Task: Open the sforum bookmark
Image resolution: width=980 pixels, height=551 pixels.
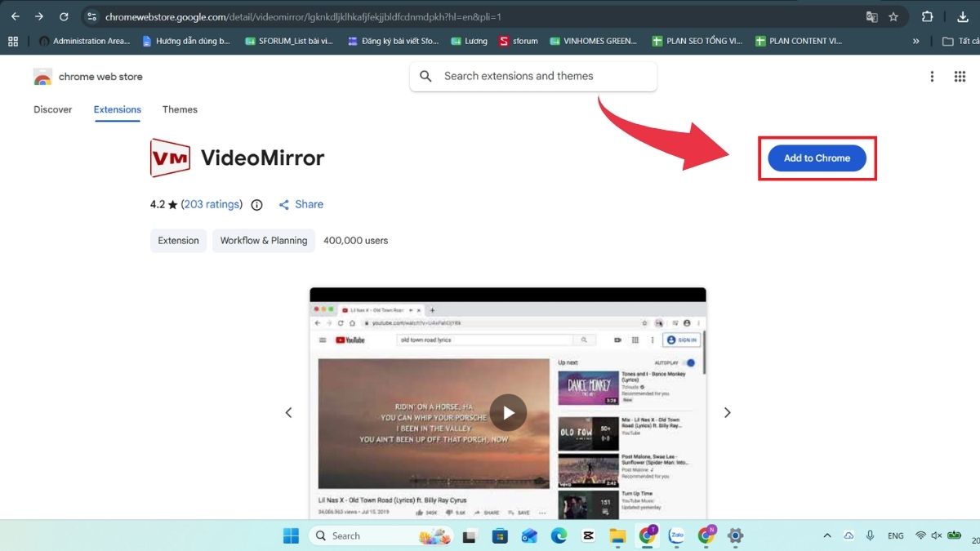Action: (519, 41)
